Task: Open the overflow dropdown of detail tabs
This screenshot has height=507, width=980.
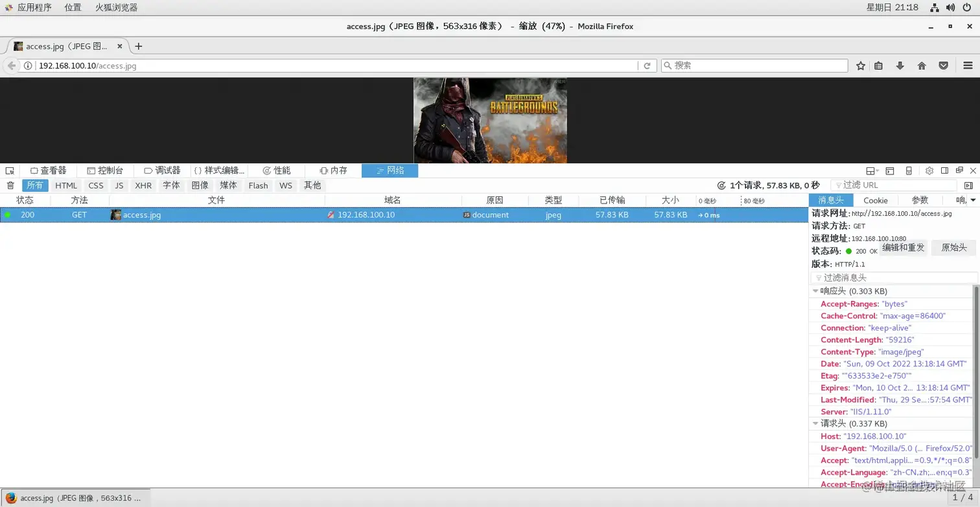Action: [973, 200]
